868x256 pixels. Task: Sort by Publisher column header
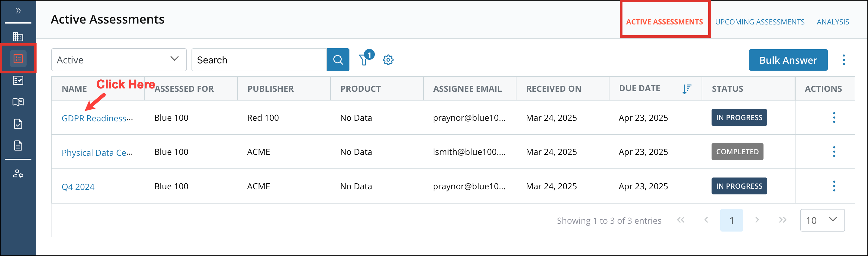coord(271,89)
